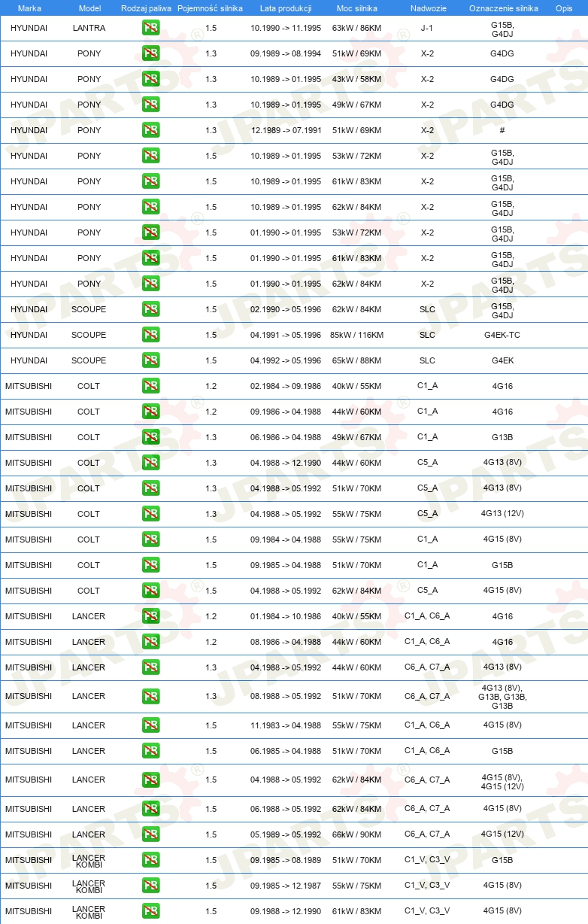Click petrol icon in Lancer 11.1983 -> 04.1988 row
Viewport: 588px width, 924px height.
[150, 726]
